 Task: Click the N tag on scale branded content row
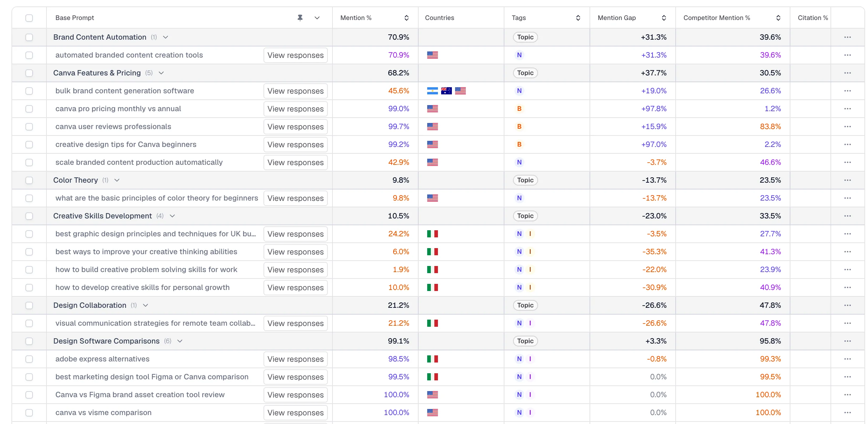click(x=519, y=162)
